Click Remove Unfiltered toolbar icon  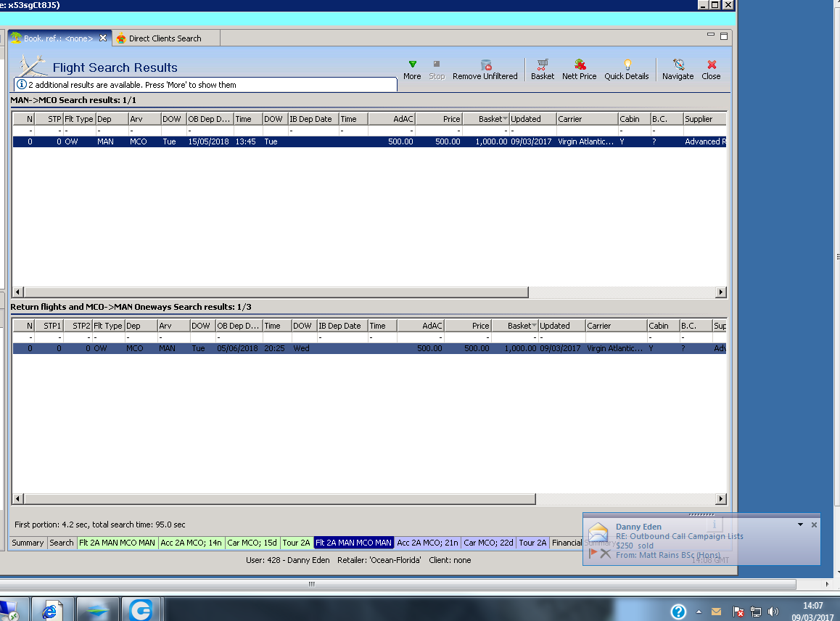[x=485, y=70]
